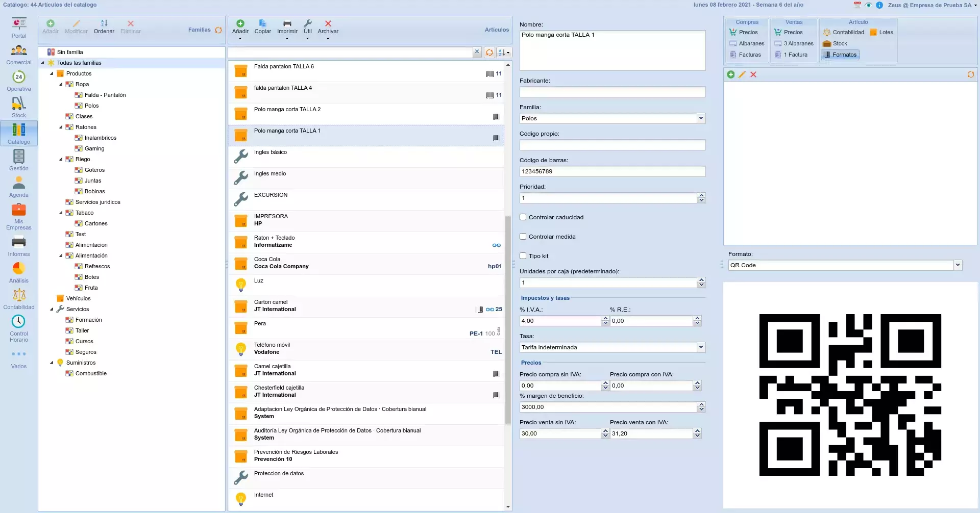Viewport: 980px width, 513px height.
Task: Expand the Formato QR Code dropdown
Action: (958, 265)
